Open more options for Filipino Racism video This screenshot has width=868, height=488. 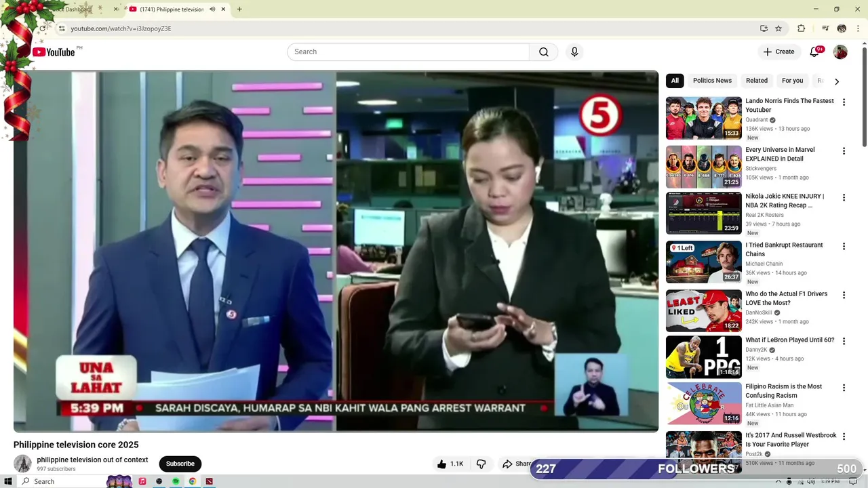[x=844, y=388]
